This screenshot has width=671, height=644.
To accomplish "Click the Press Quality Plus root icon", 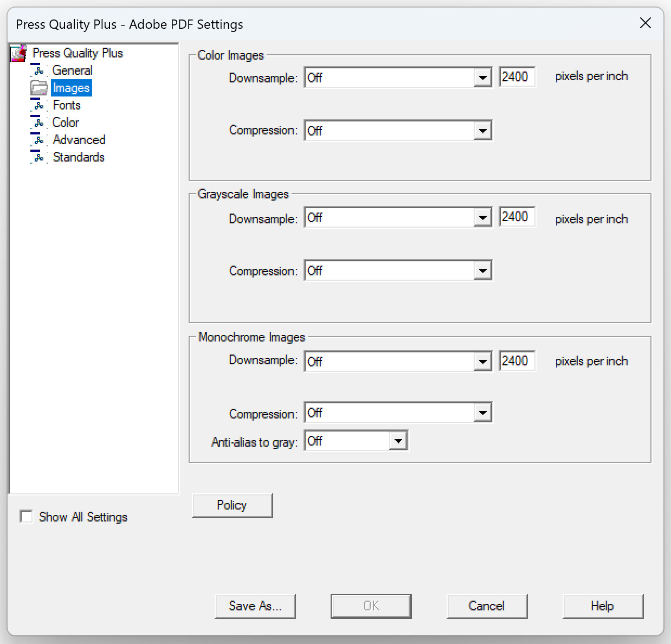I will 18,53.
